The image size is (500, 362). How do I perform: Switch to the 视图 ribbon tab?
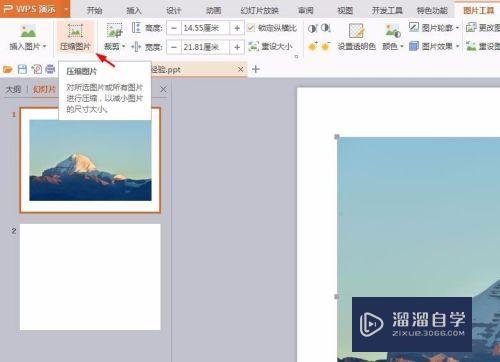click(345, 10)
